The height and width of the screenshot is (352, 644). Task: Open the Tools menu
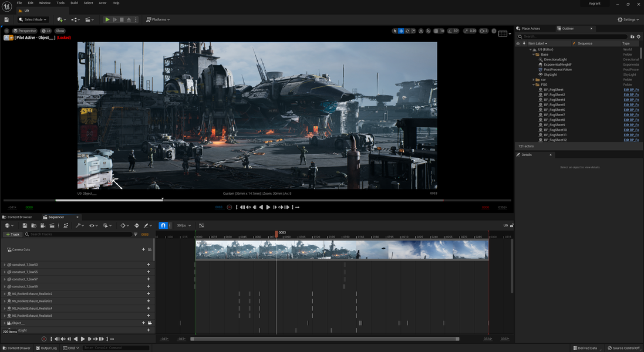pyautogui.click(x=60, y=3)
